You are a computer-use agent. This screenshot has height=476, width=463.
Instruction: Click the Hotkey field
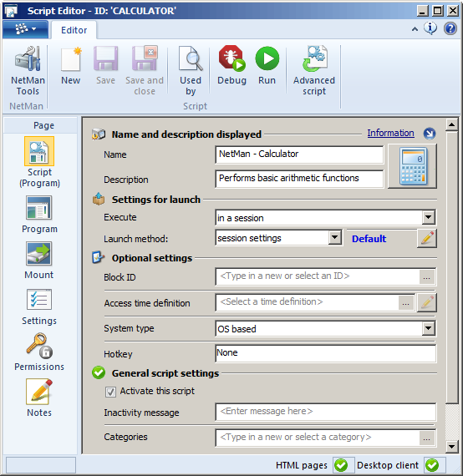[x=325, y=353]
